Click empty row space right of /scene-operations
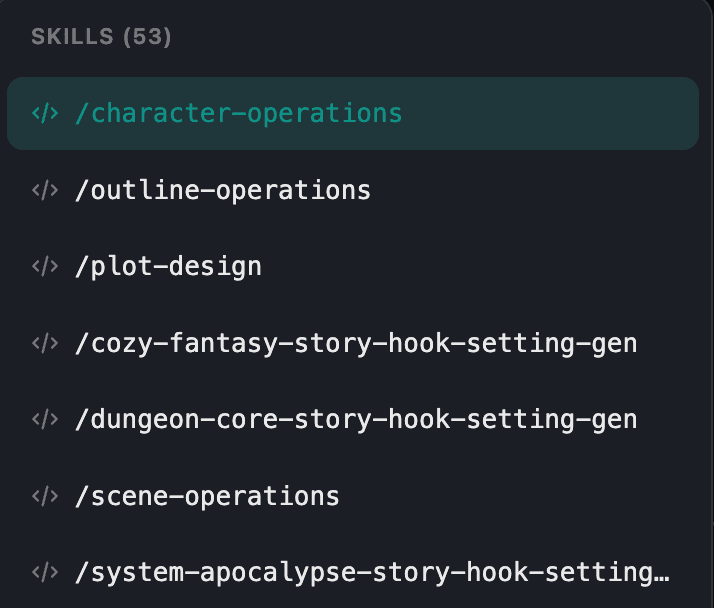The height and width of the screenshot is (608, 714). coord(520,496)
